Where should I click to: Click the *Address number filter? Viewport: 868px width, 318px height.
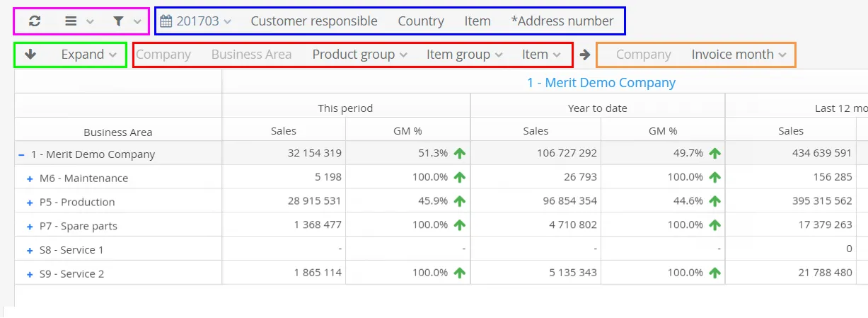[x=562, y=21]
